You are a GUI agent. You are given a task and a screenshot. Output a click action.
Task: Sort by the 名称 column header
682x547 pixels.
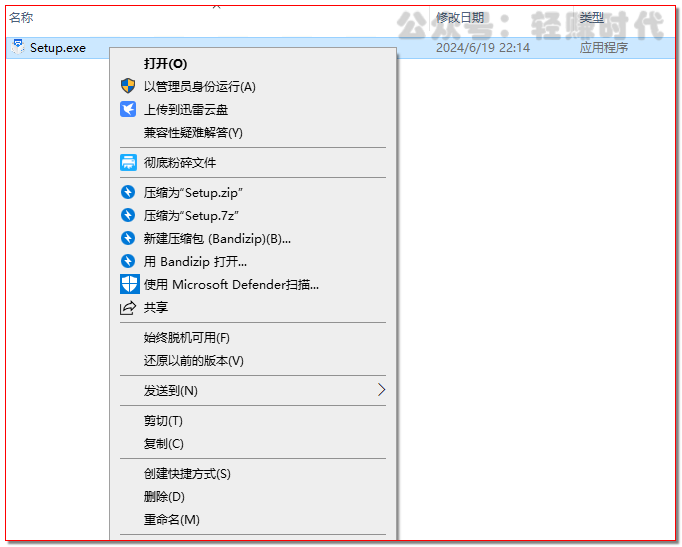(x=21, y=18)
